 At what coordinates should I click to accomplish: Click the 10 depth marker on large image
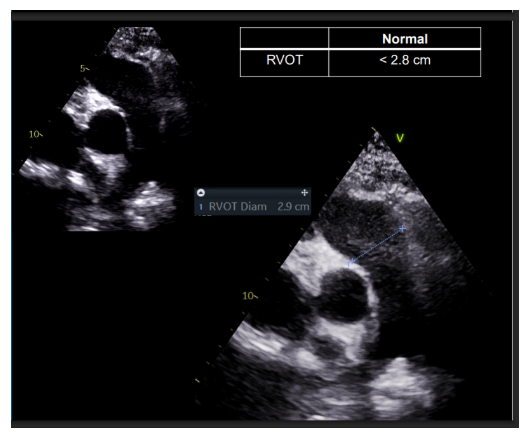click(249, 296)
